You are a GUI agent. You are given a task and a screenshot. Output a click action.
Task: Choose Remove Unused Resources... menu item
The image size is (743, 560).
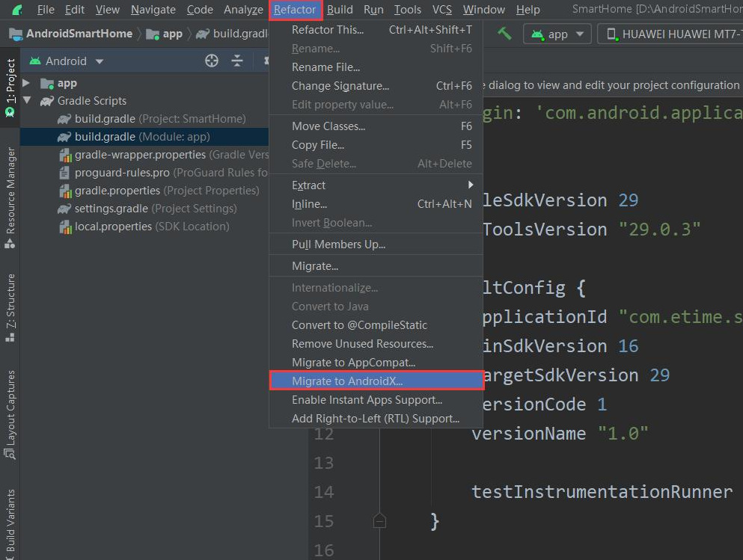pyautogui.click(x=376, y=344)
